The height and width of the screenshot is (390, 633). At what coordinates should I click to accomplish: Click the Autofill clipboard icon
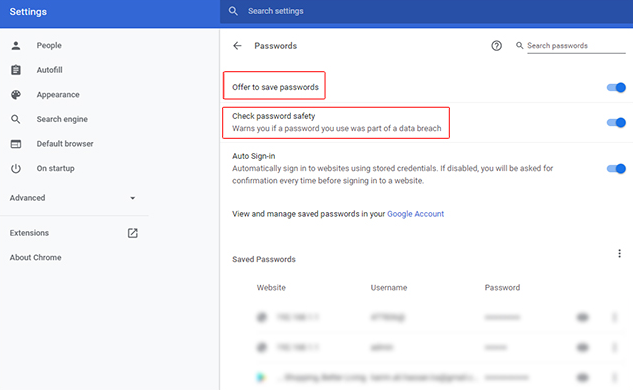[16, 70]
